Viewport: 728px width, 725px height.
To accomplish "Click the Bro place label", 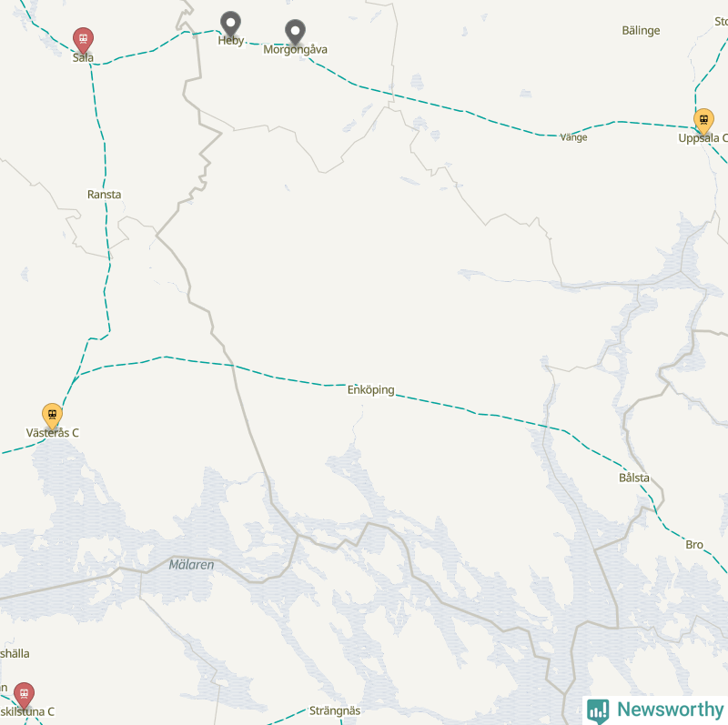I will [x=694, y=545].
